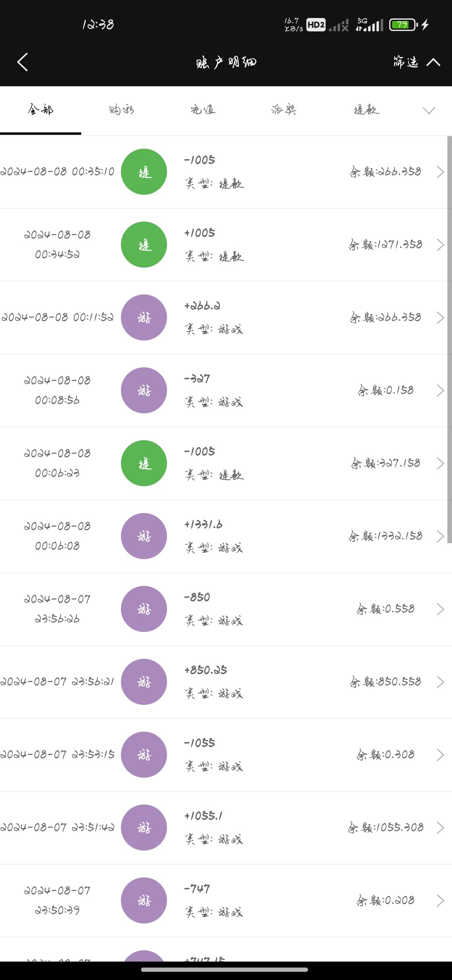This screenshot has width=452, height=980.
Task: Tap purple 游 icon for -850 entry
Action: click(144, 609)
